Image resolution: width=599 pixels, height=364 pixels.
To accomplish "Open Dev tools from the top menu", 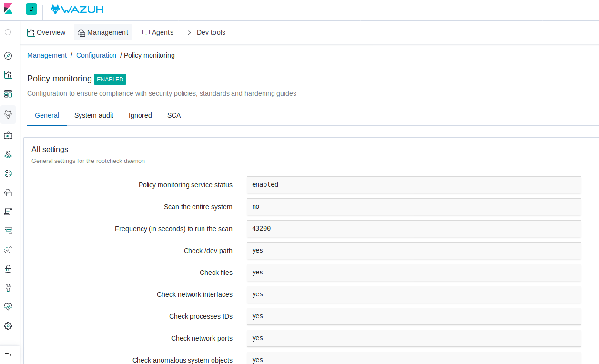I will tap(206, 32).
